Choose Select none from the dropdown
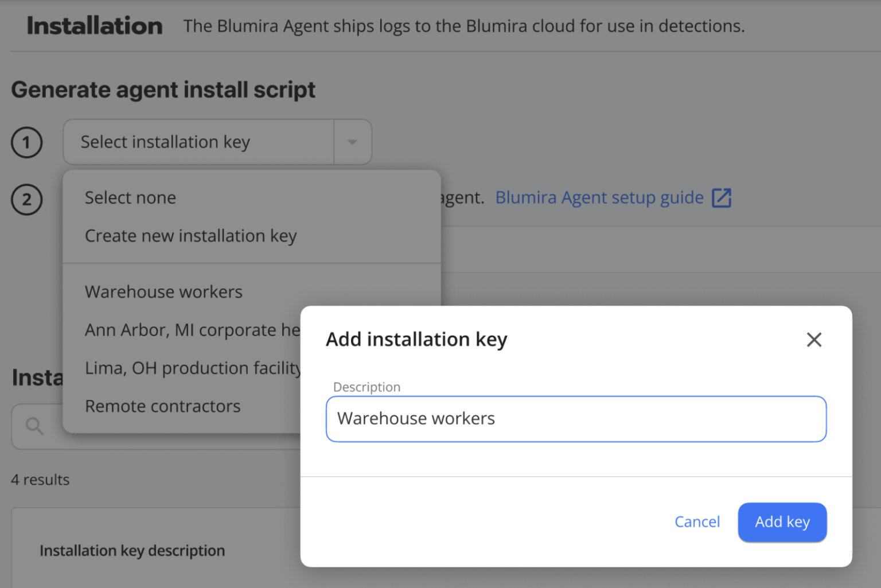Image resolution: width=881 pixels, height=588 pixels. click(x=130, y=197)
